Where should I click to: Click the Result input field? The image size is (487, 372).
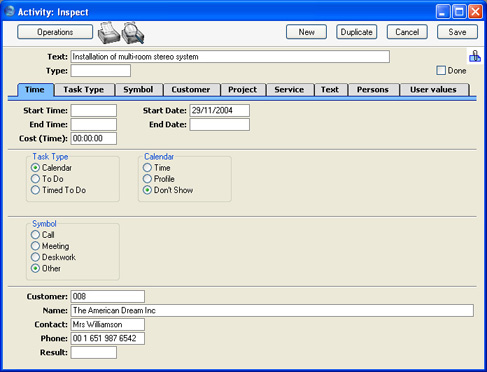point(94,352)
